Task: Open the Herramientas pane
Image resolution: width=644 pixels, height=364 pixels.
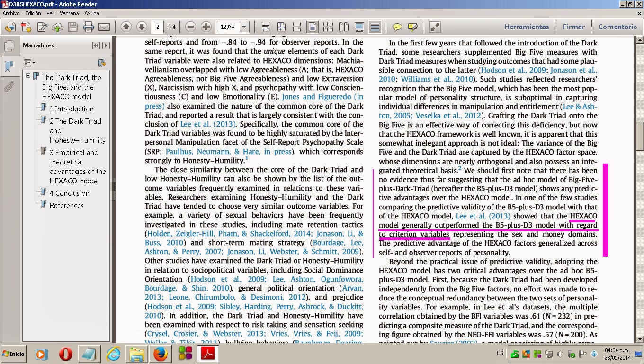Action: click(526, 27)
